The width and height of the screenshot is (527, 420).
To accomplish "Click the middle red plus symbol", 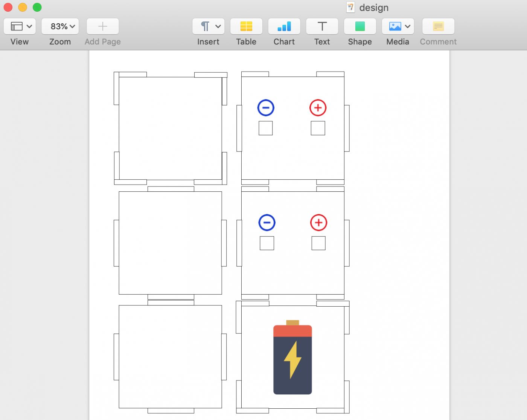I will (318, 223).
